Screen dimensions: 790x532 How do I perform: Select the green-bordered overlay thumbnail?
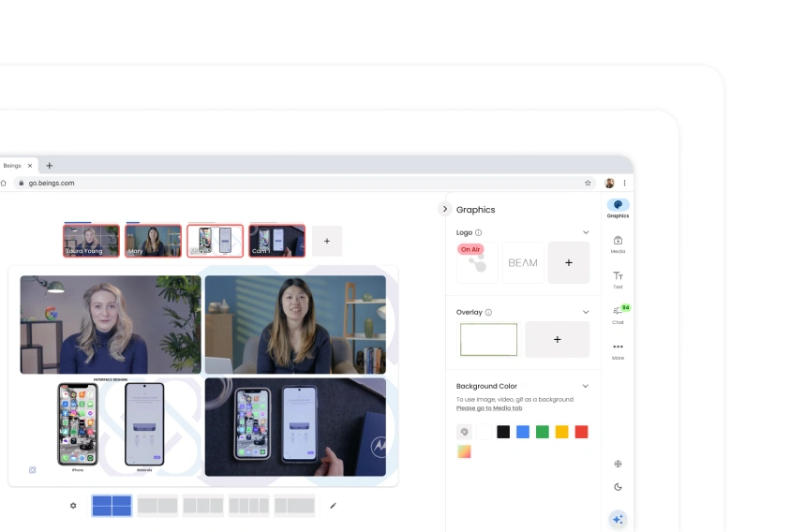pyautogui.click(x=488, y=340)
